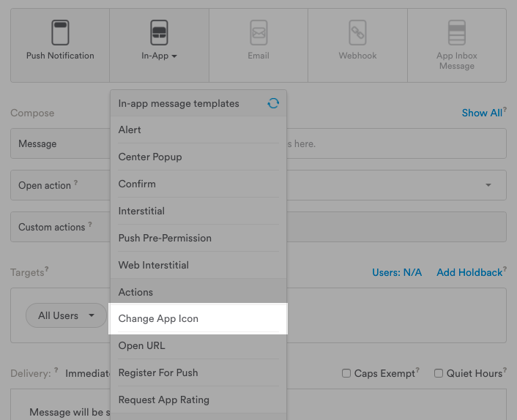Screen dimensions: 517x420
Task: Pick the Interstitial template
Action: [198, 211]
